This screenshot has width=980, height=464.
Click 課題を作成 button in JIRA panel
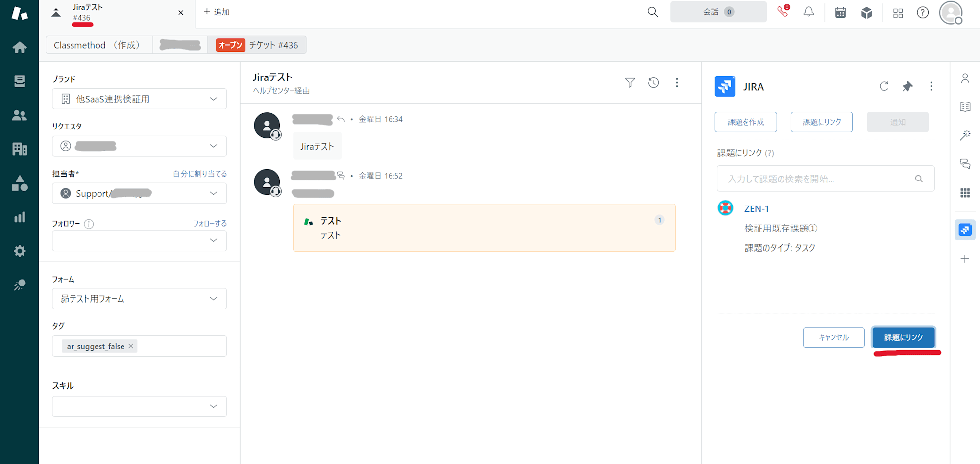pos(746,122)
